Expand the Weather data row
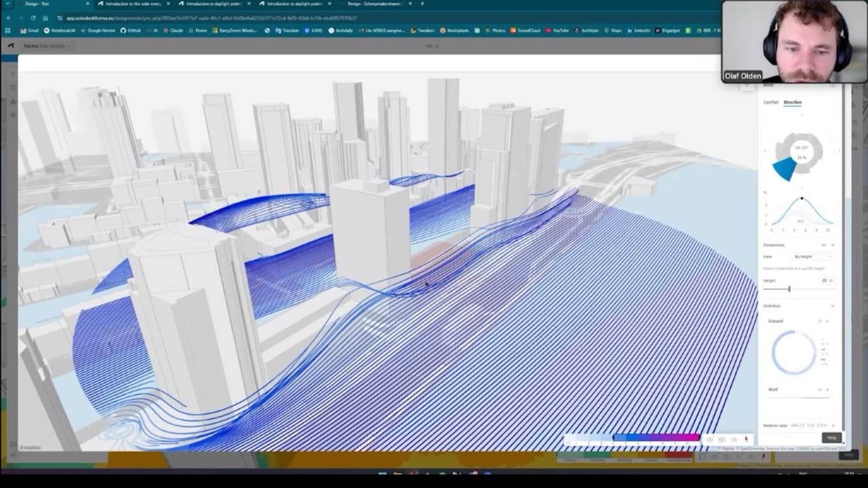868x488 pixels. click(800, 425)
